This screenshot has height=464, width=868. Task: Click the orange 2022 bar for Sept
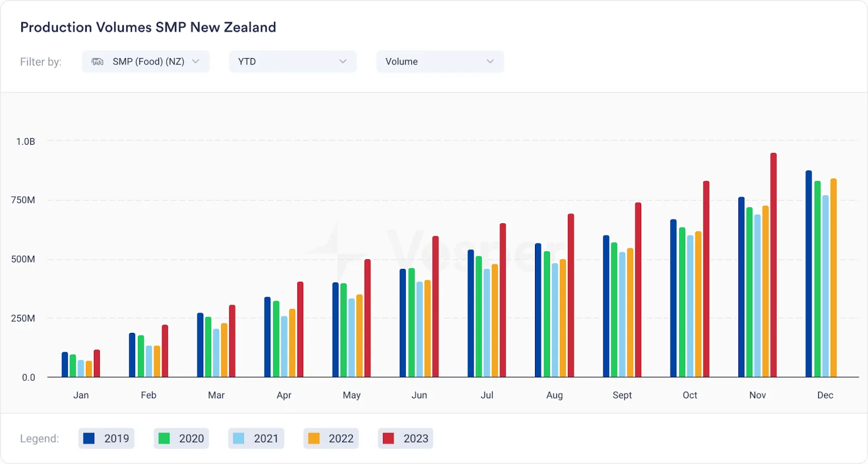[630, 312]
